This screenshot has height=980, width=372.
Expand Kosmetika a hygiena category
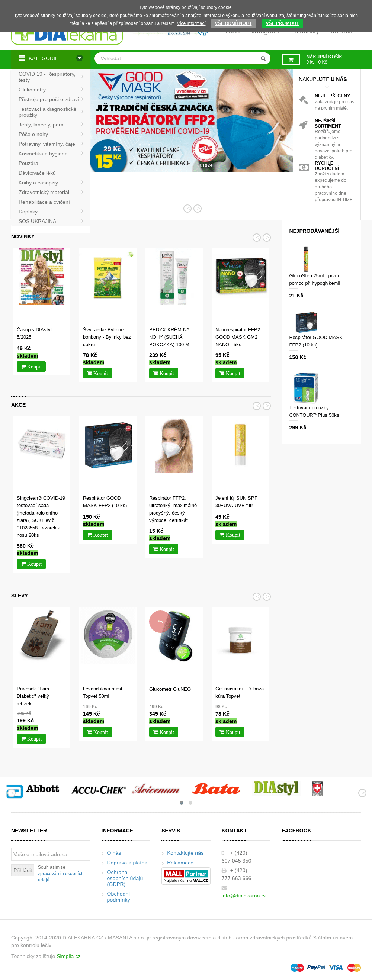coord(82,153)
